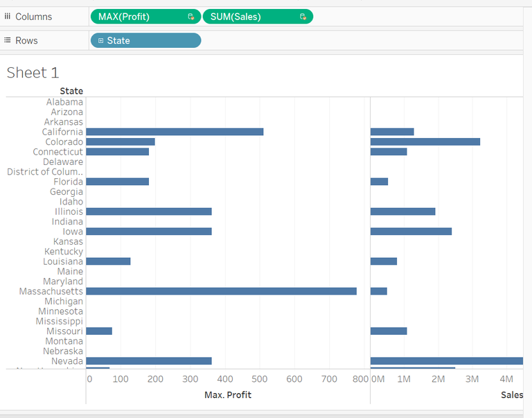Select the Massachusetts max profit bar
Viewport: 532px width, 418px height.
221,291
